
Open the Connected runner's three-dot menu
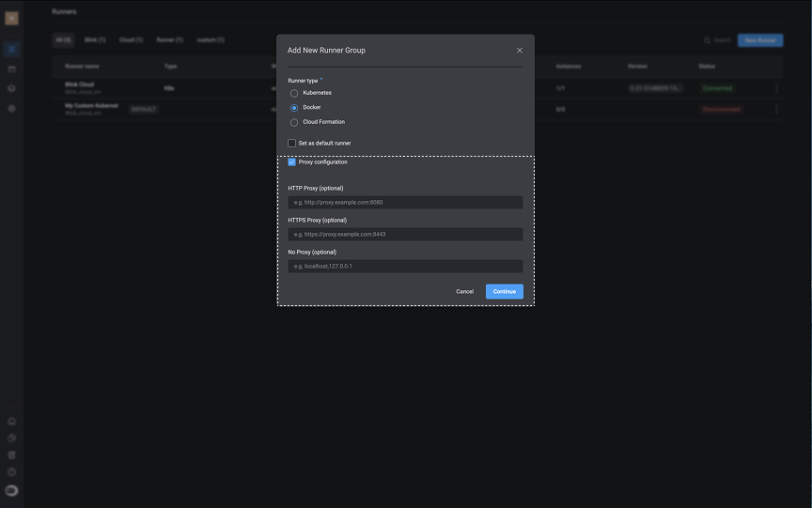coord(776,88)
